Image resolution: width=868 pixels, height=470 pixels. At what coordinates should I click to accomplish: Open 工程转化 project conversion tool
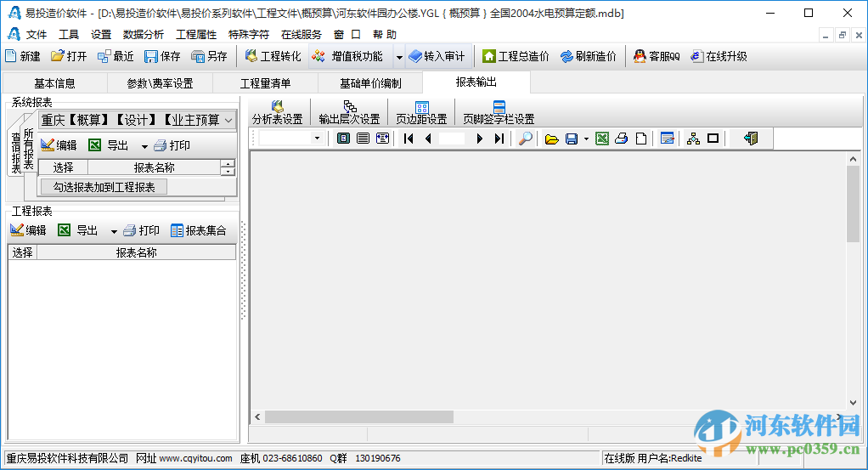pos(273,56)
